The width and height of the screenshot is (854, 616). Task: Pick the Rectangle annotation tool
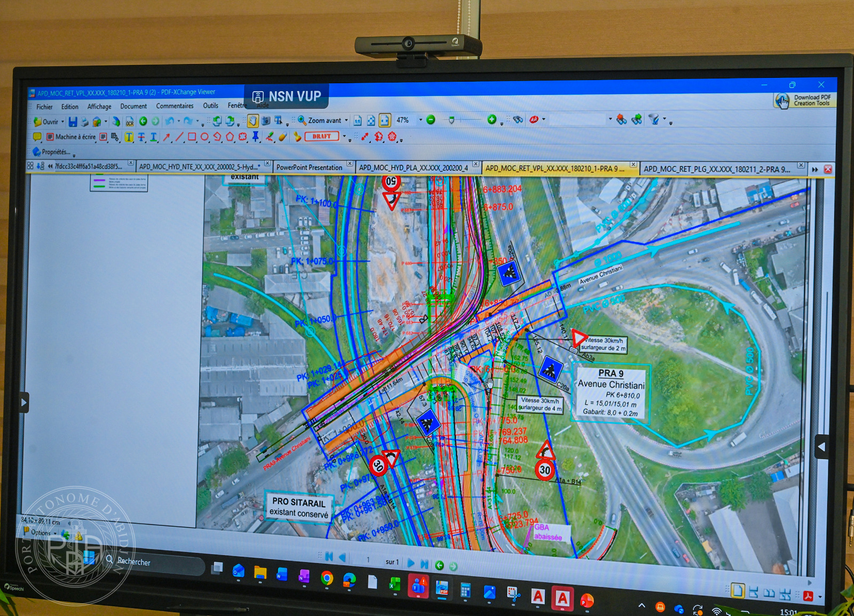[192, 137]
